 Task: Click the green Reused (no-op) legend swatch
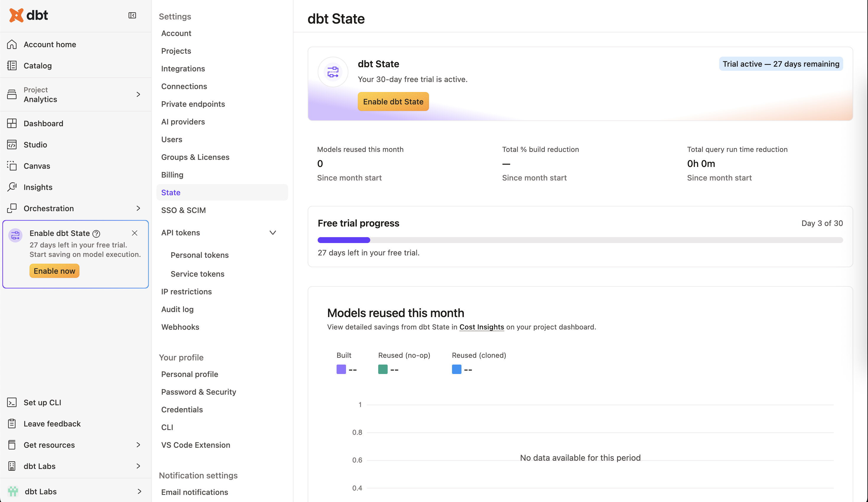(383, 370)
